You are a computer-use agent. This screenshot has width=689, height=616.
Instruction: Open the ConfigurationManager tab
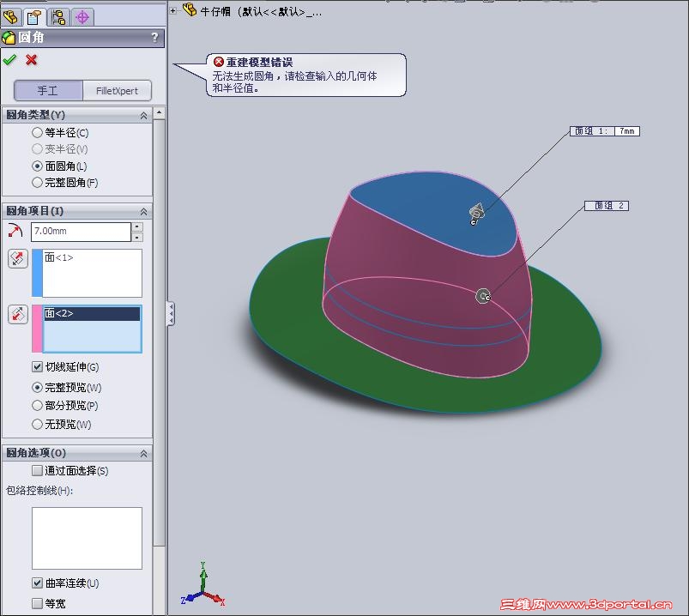(58, 17)
